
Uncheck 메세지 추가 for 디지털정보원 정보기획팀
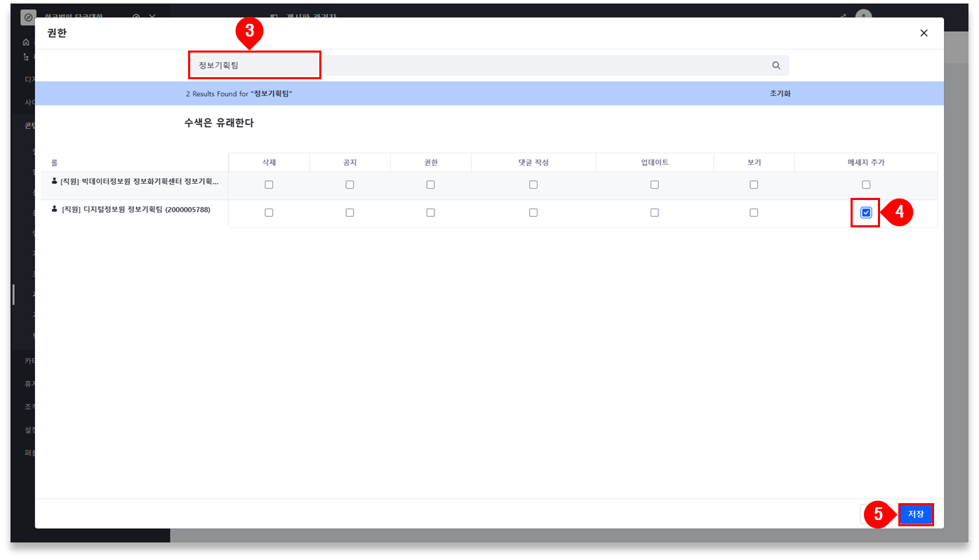(x=866, y=213)
